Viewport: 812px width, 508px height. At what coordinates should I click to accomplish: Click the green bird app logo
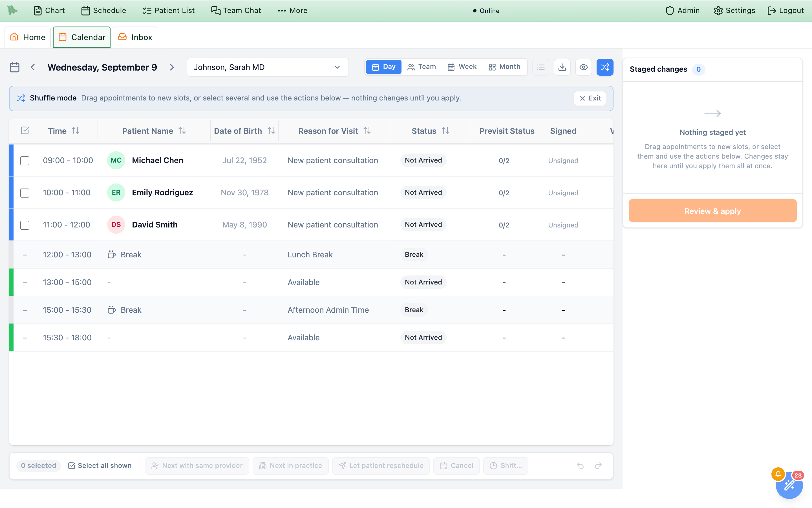click(12, 10)
